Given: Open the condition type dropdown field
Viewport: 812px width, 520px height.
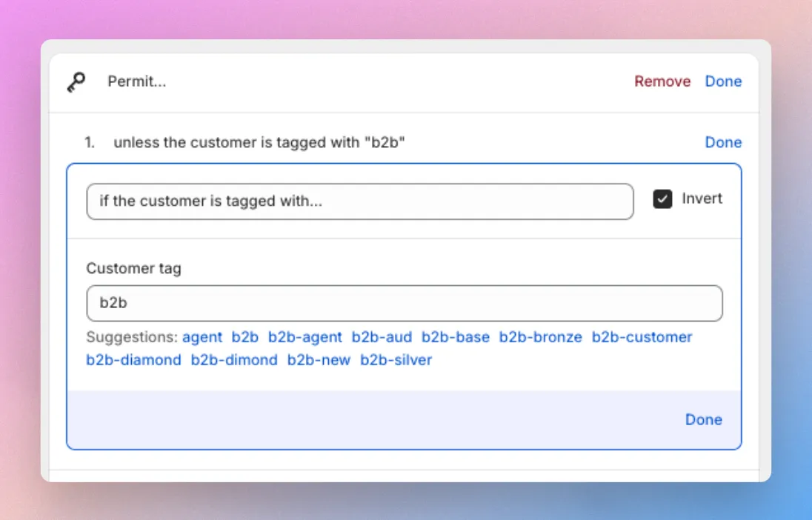Looking at the screenshot, I should 360,201.
